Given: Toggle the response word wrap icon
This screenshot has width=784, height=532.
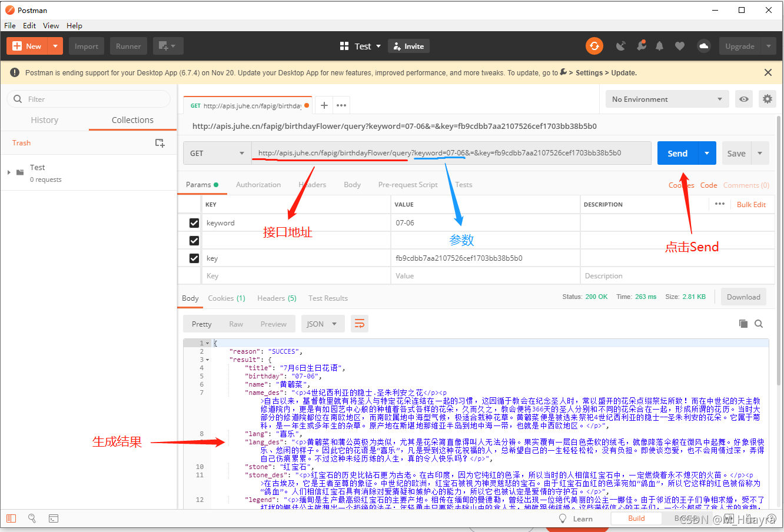Looking at the screenshot, I should click(x=359, y=324).
